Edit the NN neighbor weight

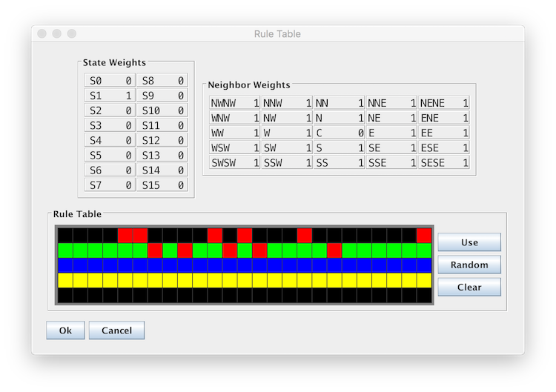[340, 103]
